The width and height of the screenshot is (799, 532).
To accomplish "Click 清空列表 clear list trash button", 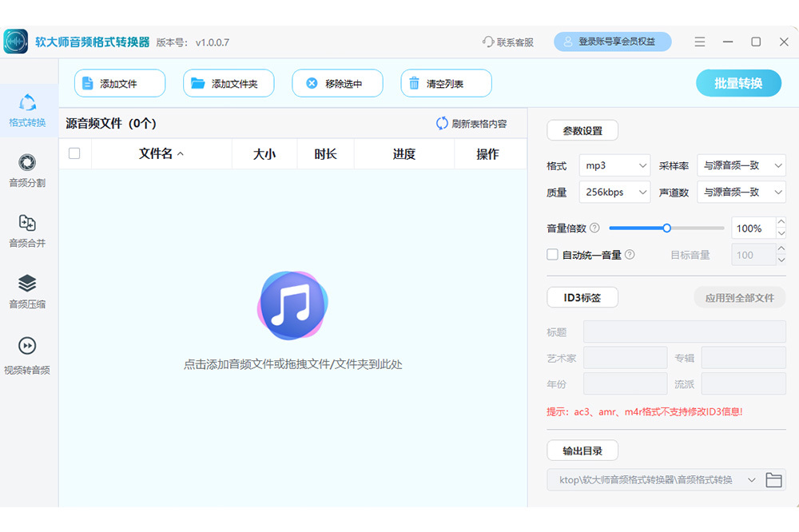I will (447, 83).
